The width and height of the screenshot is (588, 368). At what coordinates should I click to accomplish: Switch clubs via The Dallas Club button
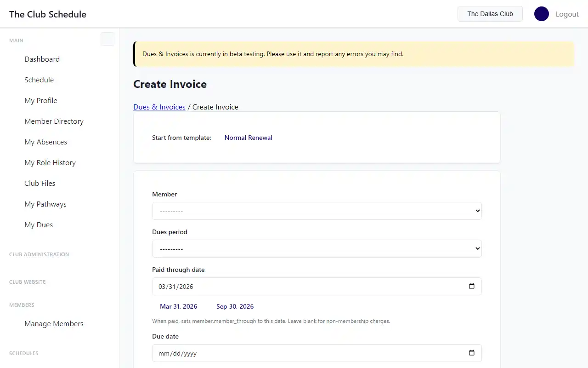[x=490, y=14]
